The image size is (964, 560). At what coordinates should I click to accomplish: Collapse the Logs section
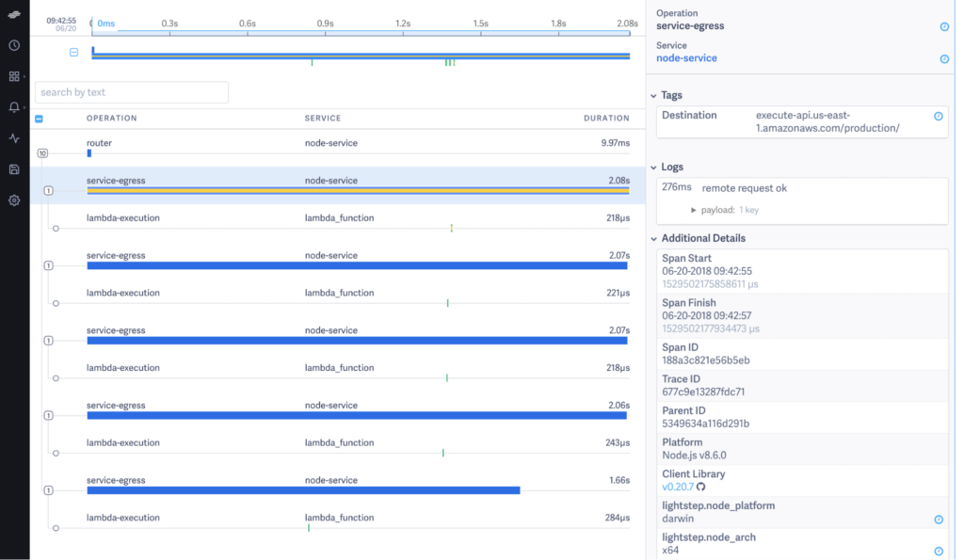coord(653,168)
